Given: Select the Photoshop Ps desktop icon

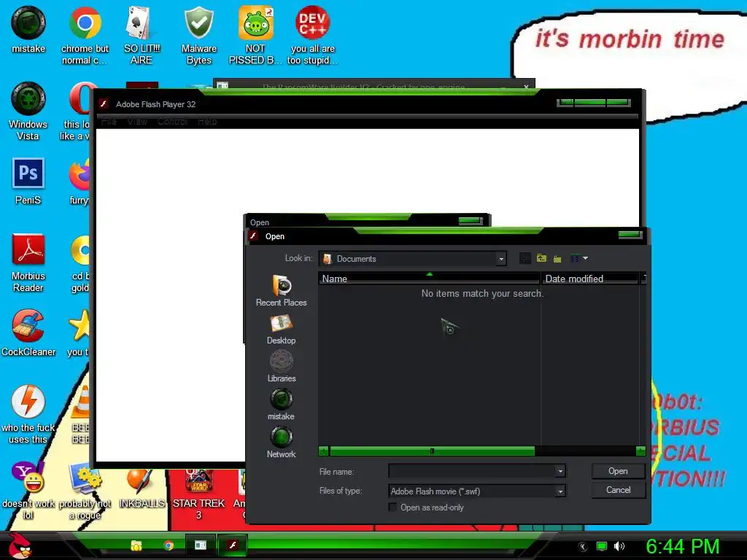Looking at the screenshot, I should pyautogui.click(x=28, y=182).
